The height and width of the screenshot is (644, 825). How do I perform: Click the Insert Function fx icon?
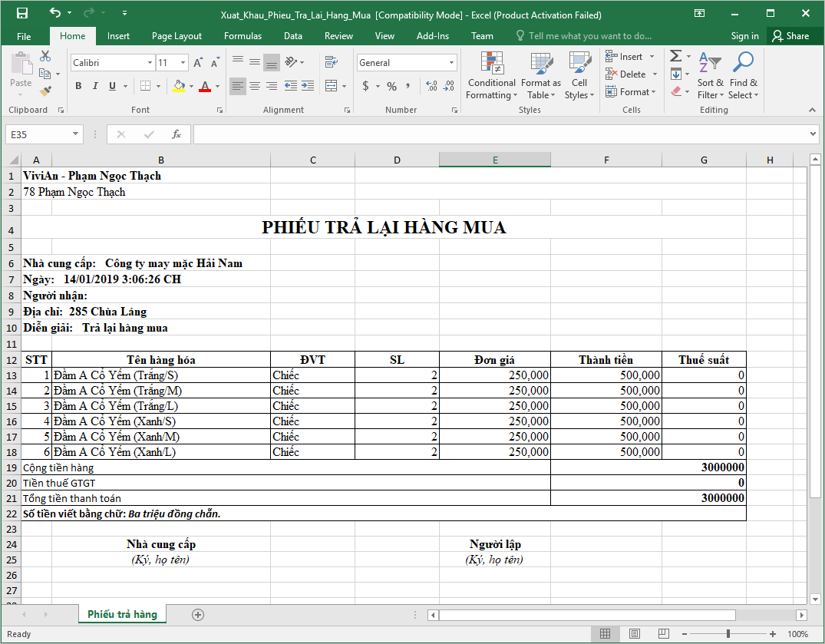point(176,134)
